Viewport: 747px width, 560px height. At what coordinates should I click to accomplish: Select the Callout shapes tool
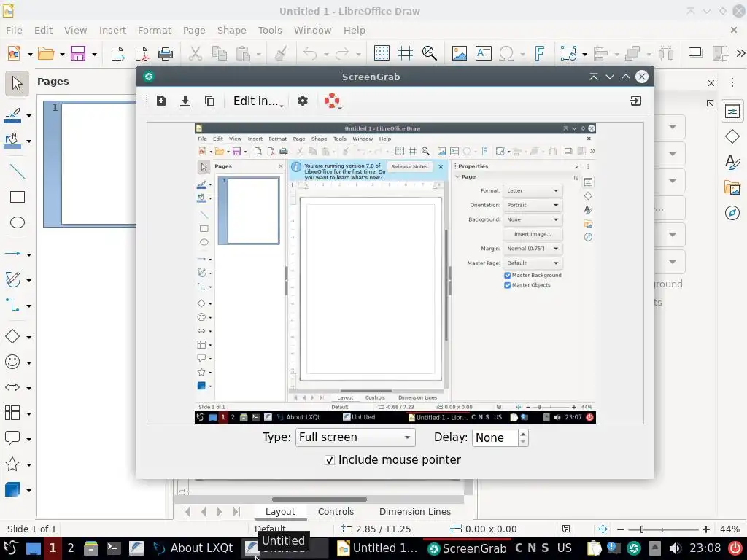pos(12,438)
